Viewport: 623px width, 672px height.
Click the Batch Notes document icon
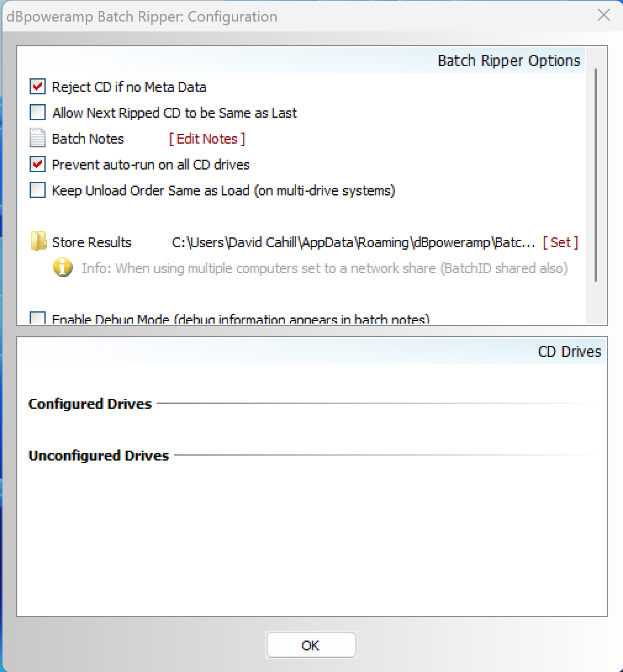click(38, 139)
